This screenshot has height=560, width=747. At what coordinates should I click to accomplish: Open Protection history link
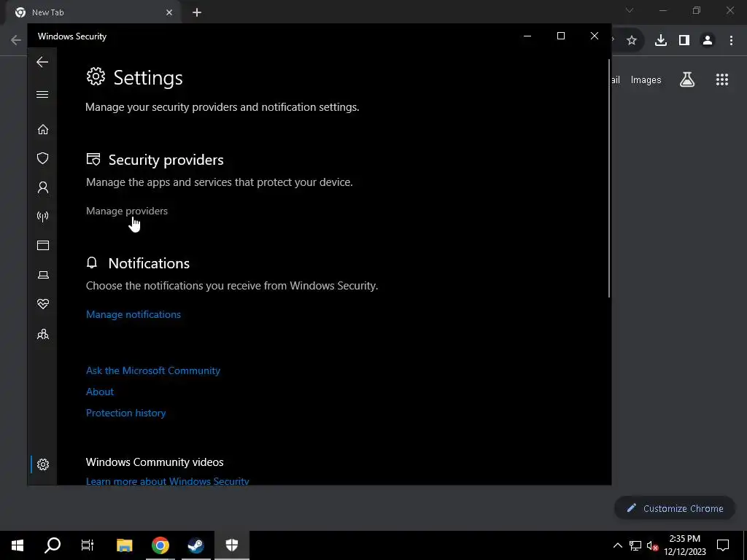(x=125, y=413)
